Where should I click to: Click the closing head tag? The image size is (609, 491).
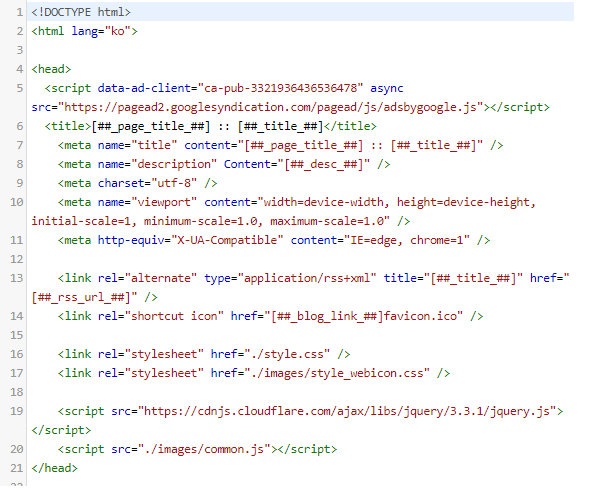[x=54, y=469]
